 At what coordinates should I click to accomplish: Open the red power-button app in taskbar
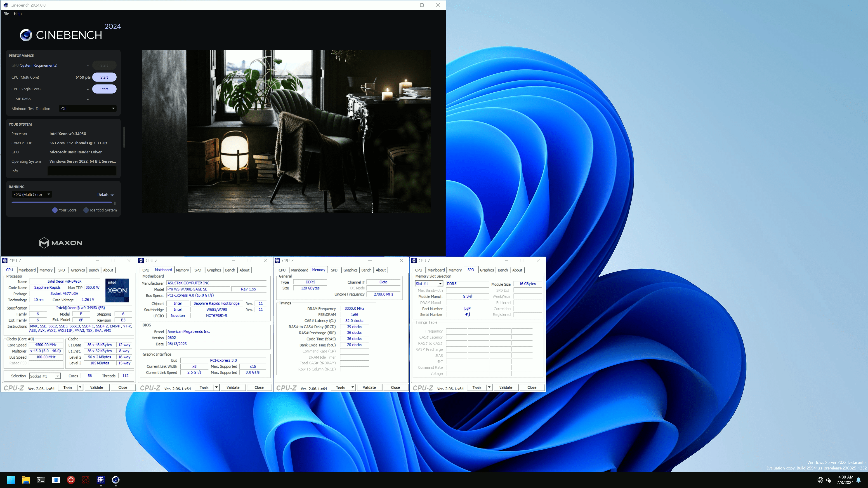[x=71, y=480]
